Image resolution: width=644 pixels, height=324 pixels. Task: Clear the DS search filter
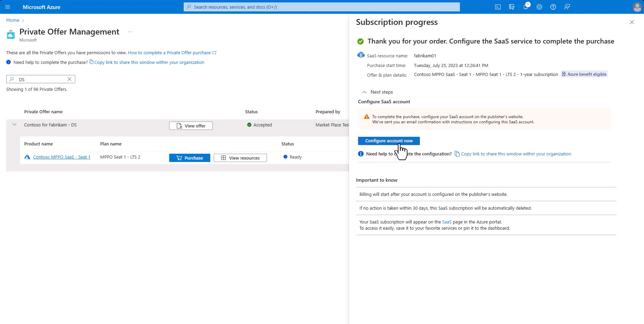click(69, 79)
